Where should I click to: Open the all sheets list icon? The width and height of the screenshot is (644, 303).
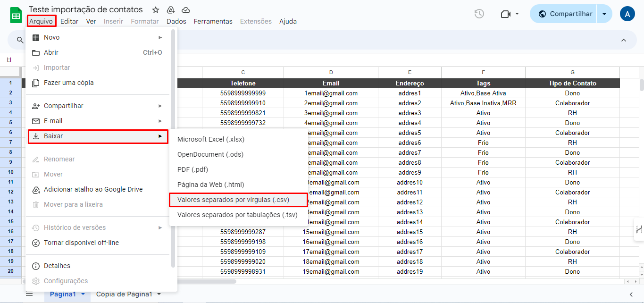click(29, 294)
